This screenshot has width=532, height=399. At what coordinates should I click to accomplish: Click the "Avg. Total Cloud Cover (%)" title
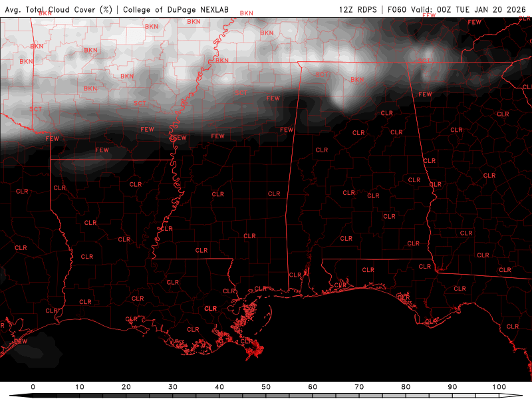[x=59, y=9]
